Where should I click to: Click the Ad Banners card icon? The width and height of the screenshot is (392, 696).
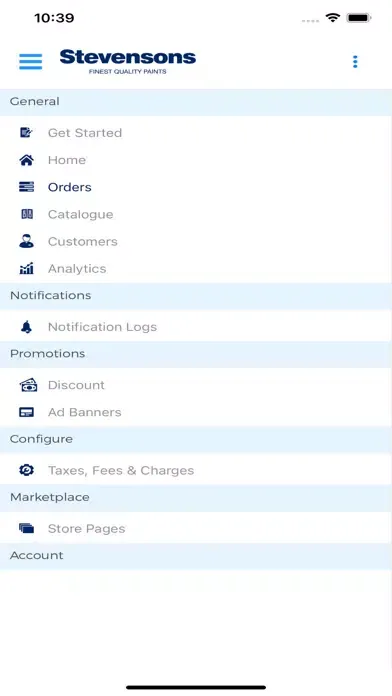tap(27, 412)
